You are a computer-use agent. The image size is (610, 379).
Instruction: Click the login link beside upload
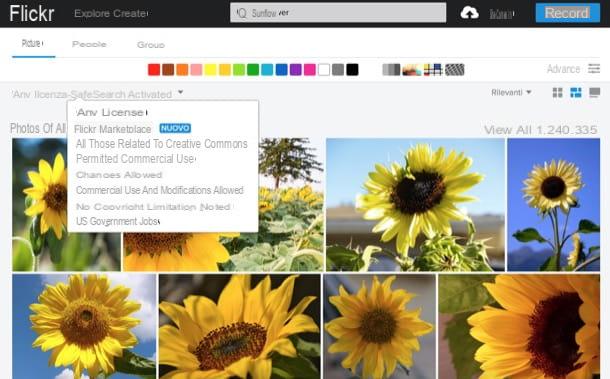501,14
